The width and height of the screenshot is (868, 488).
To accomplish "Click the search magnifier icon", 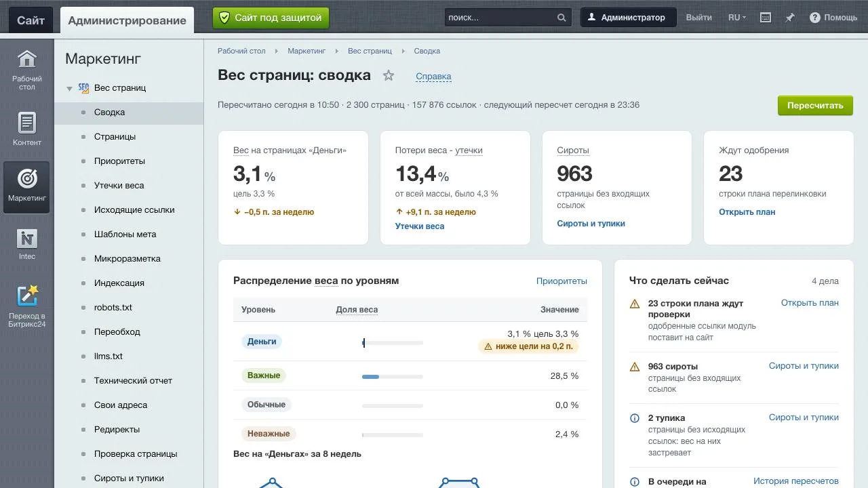I will click(x=561, y=18).
